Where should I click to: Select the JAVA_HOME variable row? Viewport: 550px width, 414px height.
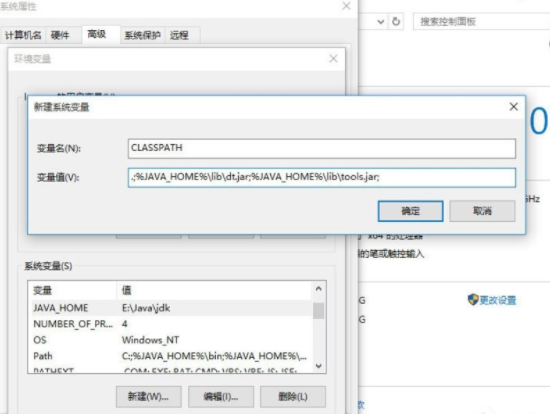tap(172, 308)
